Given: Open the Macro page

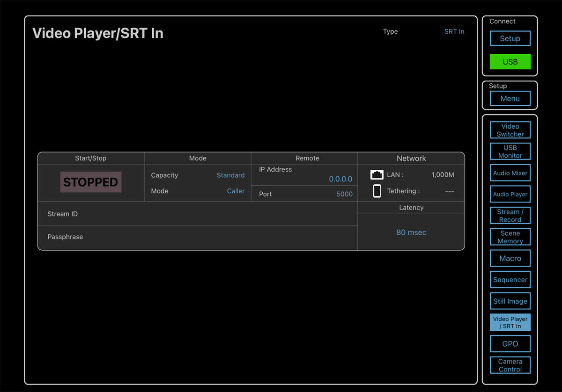Looking at the screenshot, I should point(510,258).
